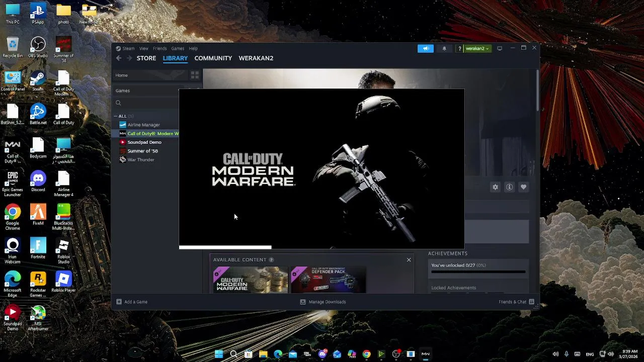The height and width of the screenshot is (362, 644).
Task: Expand the werakan2 account dropdown
Action: click(477, 48)
